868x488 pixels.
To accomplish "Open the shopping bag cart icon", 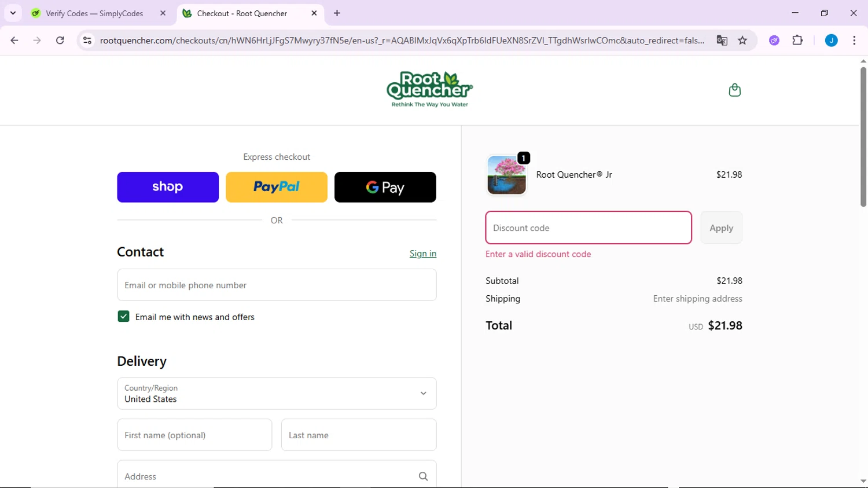I will tap(734, 90).
